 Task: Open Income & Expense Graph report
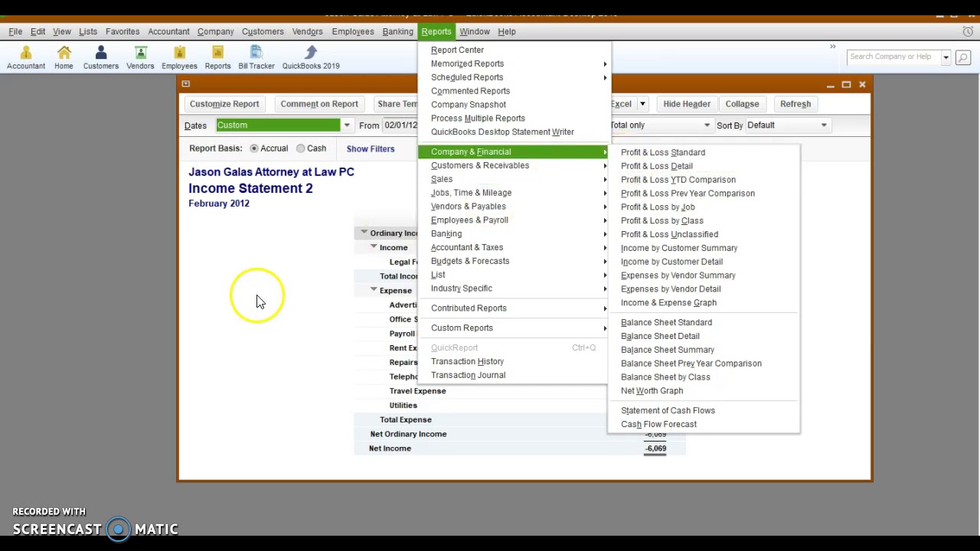[x=668, y=302]
